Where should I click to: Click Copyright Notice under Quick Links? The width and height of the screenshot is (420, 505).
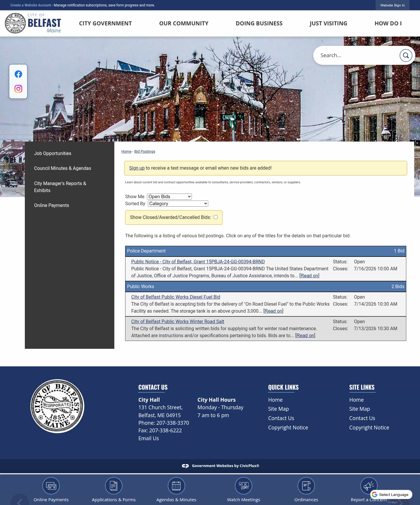click(x=288, y=427)
